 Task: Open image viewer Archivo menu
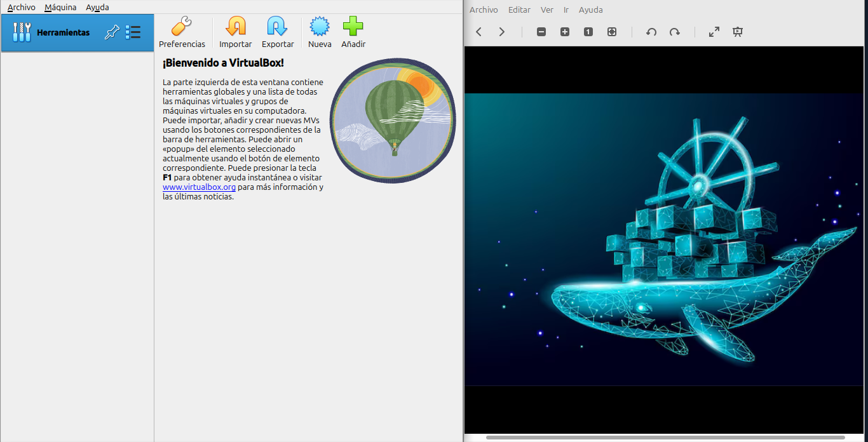coord(484,10)
